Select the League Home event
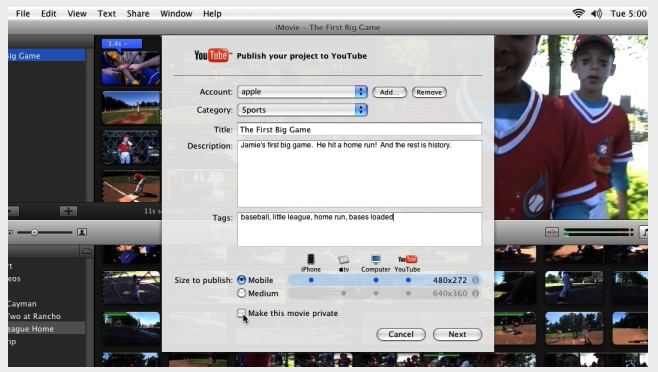Image resolution: width=658 pixels, height=372 pixels. [47, 329]
